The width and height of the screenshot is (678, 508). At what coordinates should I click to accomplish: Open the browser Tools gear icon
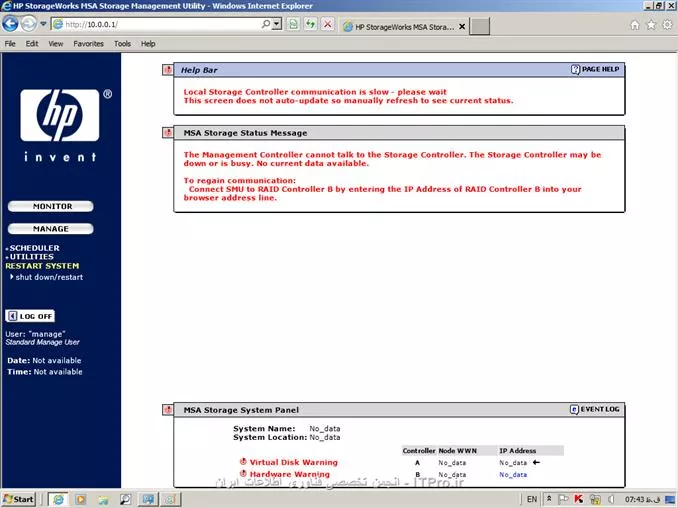[x=668, y=25]
